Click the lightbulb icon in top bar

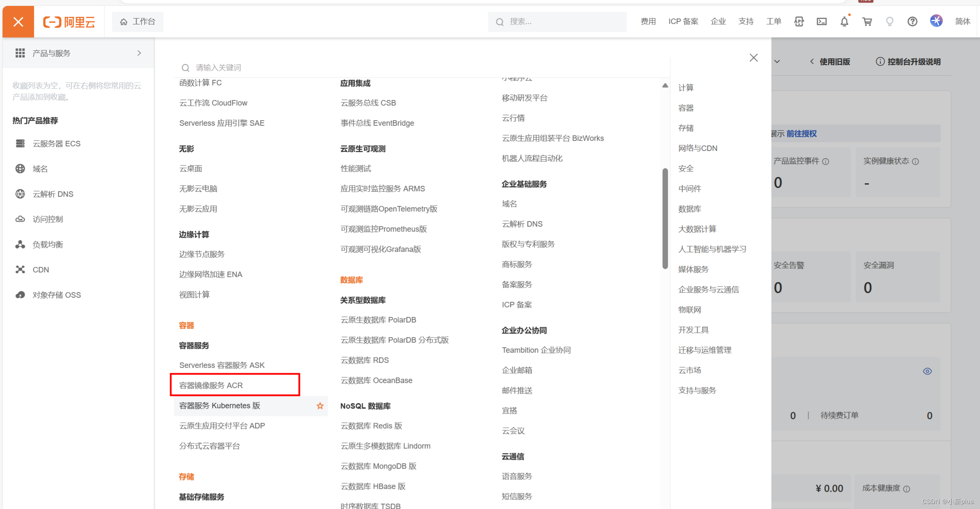click(890, 21)
